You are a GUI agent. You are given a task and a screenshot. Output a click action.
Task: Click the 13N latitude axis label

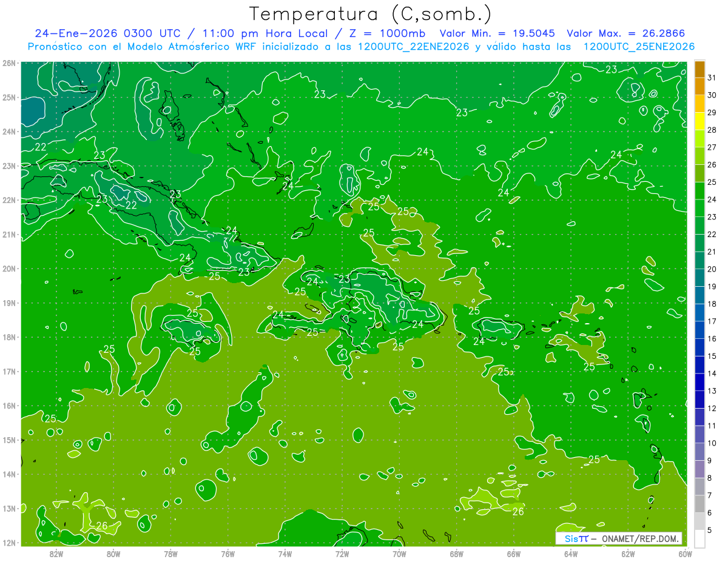(x=9, y=509)
